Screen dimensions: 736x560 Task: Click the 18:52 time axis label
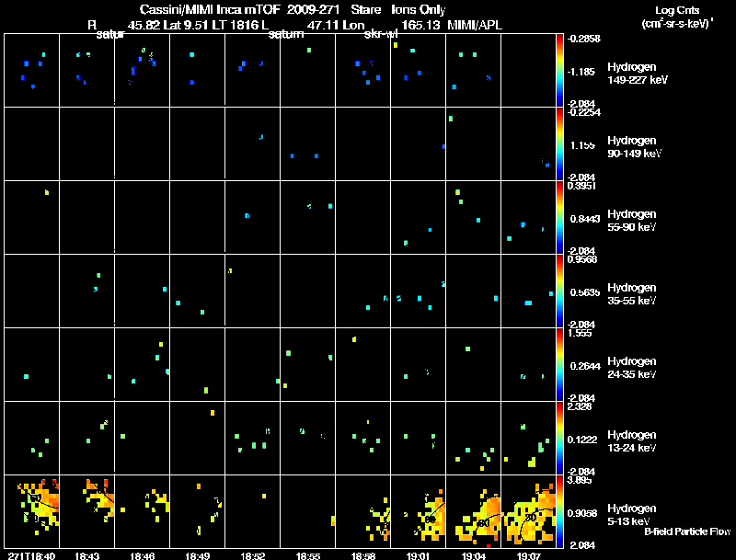[x=253, y=556]
